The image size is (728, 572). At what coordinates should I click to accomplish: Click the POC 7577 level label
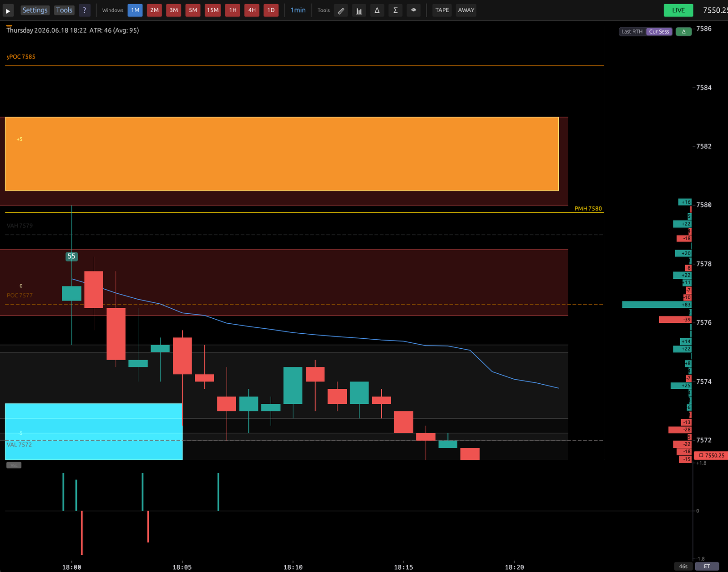coord(20,296)
